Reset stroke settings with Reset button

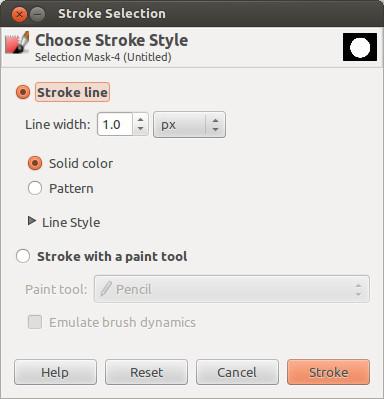pyautogui.click(x=146, y=372)
